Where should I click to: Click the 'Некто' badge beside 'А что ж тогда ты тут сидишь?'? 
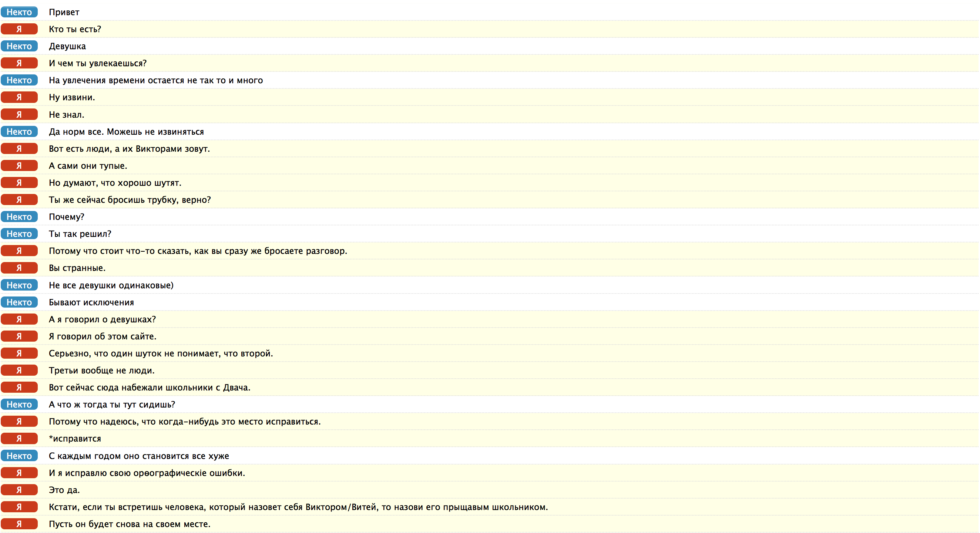coord(19,405)
